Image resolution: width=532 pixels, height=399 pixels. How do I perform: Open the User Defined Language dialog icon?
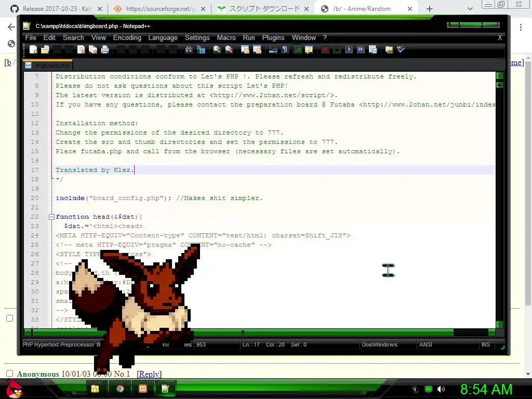coord(309,49)
